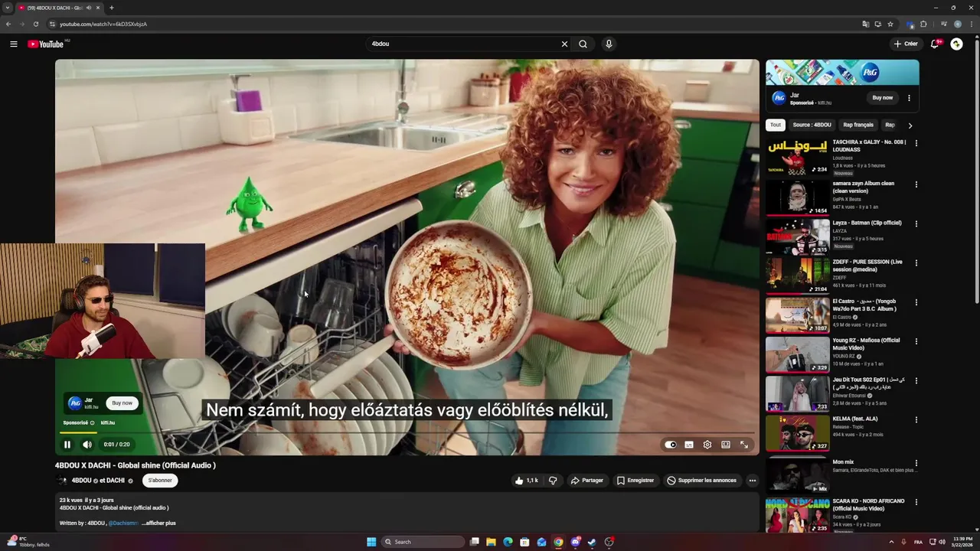Open SCARA KO - NORD AFRICANO thumbnail
Screen dimensions: 980x551
pos(798,515)
